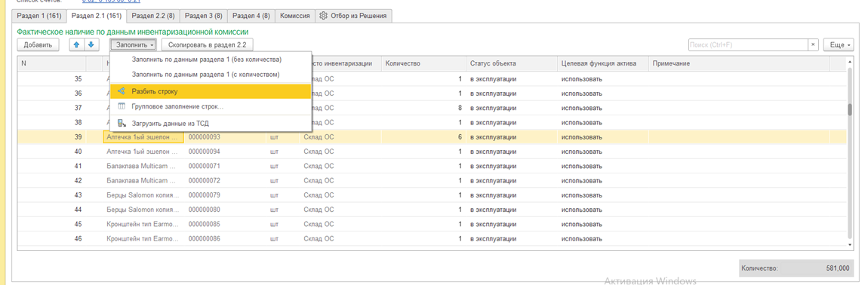Click the Целевая функция актива column header
The height and width of the screenshot is (285, 868).
pos(603,63)
